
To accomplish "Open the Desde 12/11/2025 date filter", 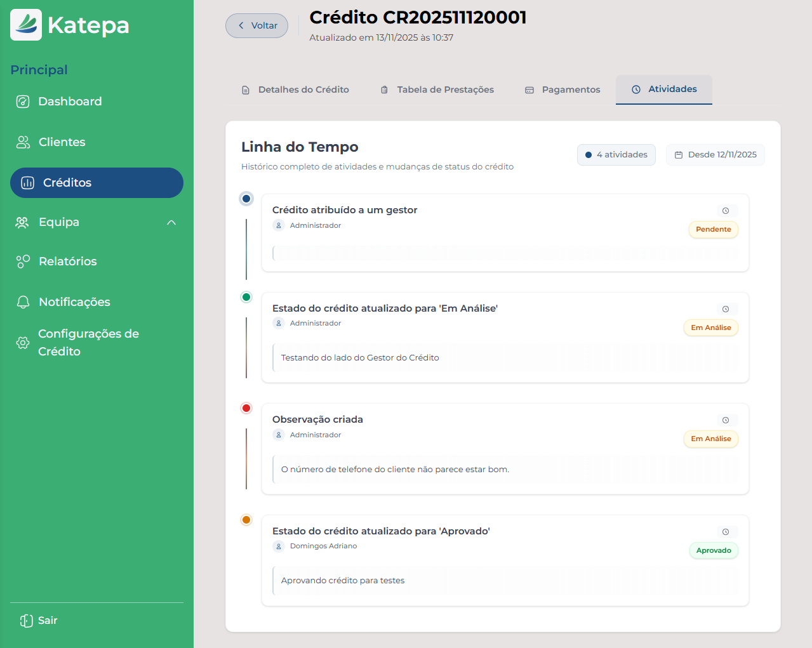I will [x=715, y=155].
